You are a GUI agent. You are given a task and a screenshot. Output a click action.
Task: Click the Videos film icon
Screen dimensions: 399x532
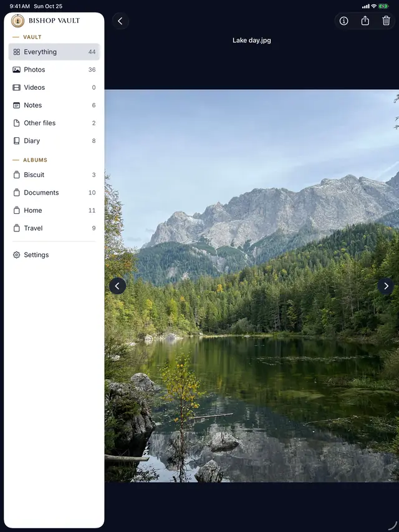click(x=16, y=87)
